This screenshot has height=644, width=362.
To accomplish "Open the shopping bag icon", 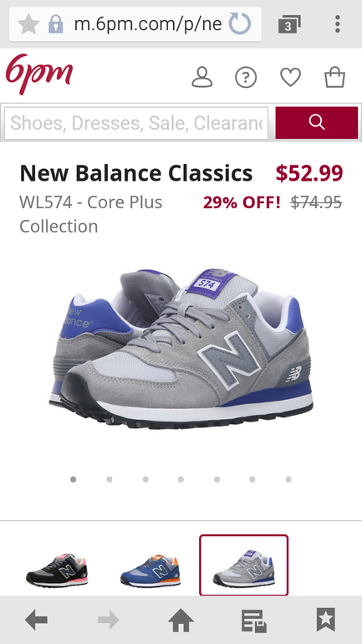I will coord(335,77).
